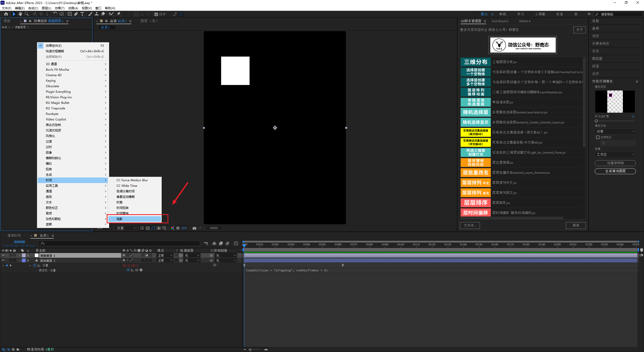Expand the 调整图层 1 layer properties
This screenshot has height=352, width=644.
[x=20, y=255]
